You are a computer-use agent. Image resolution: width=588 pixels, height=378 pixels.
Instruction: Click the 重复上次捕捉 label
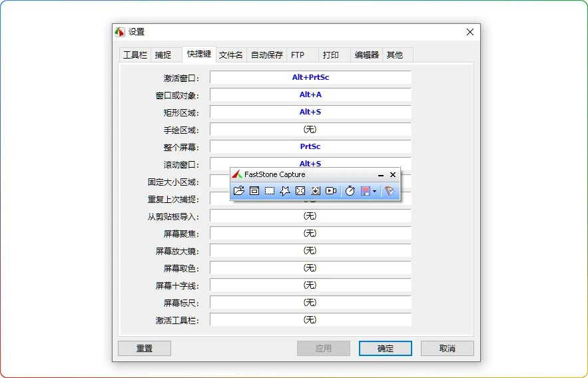pos(173,199)
